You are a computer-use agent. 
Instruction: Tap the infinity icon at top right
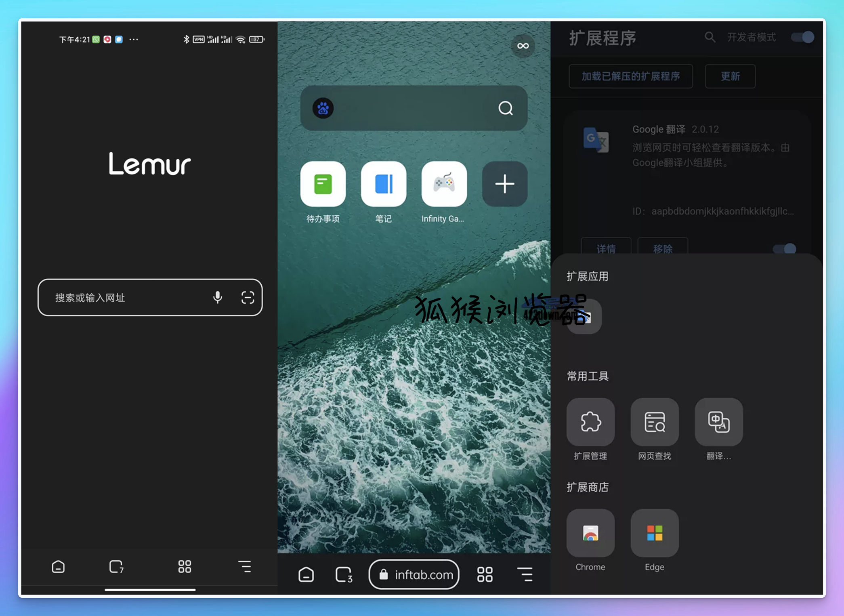point(523,46)
